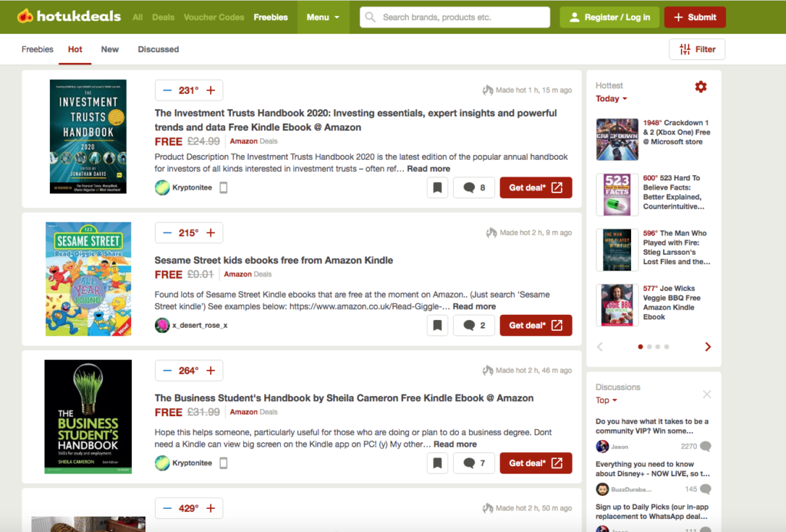Vote down the Investment Trusts Handbook deal
This screenshot has height=532, width=786.
coord(167,91)
